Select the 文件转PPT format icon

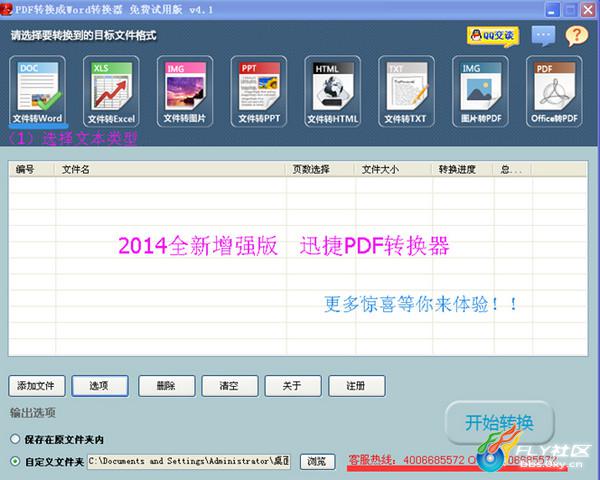point(259,91)
